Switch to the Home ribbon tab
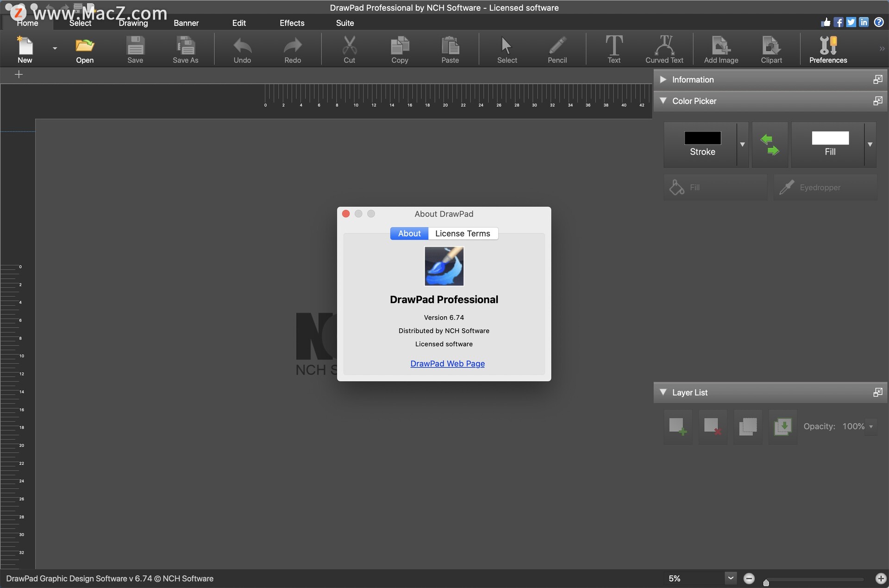The height and width of the screenshot is (588, 889). (28, 23)
